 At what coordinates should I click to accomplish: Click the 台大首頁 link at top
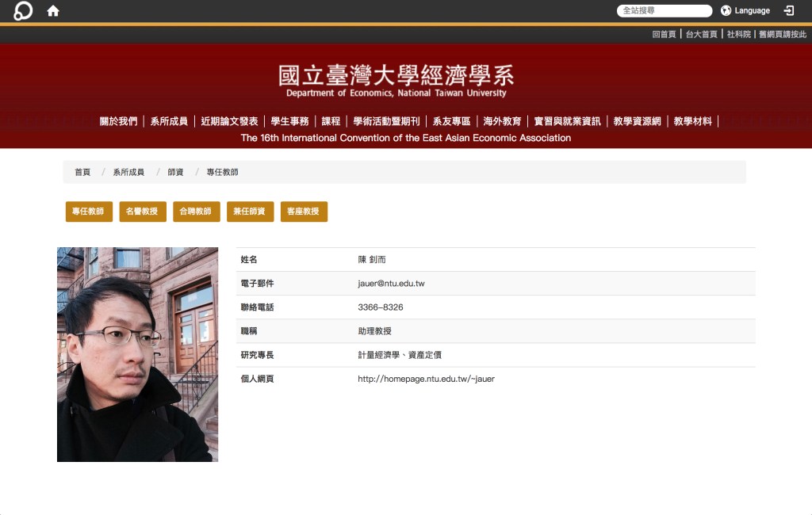tap(701, 34)
